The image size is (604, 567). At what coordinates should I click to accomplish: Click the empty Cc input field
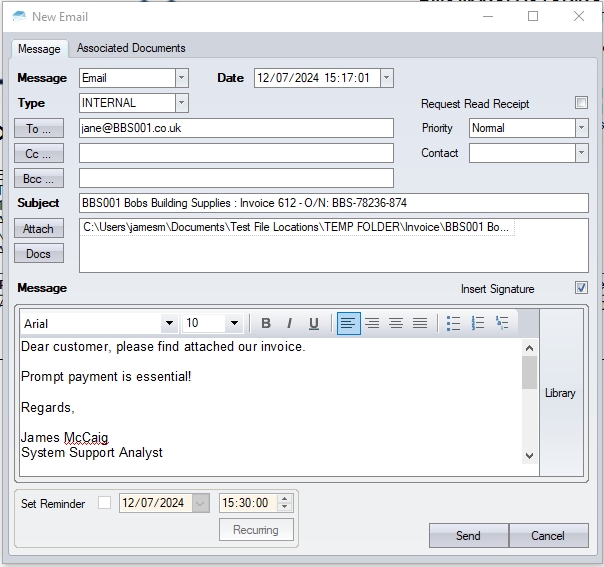point(236,153)
